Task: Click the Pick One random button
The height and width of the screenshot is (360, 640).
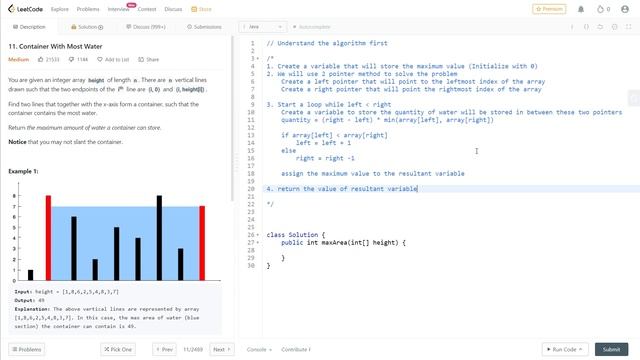Action: tap(118, 349)
